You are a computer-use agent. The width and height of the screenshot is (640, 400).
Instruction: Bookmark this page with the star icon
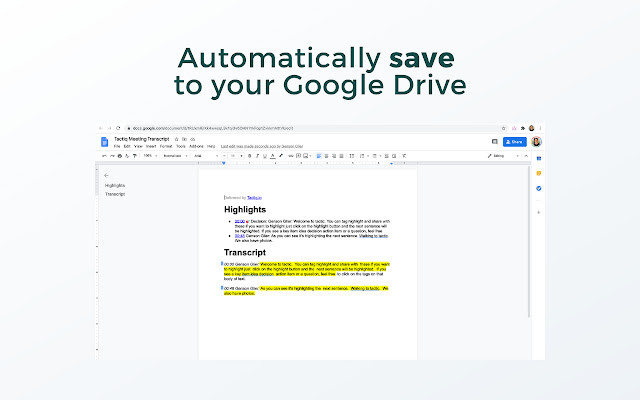coord(504,128)
